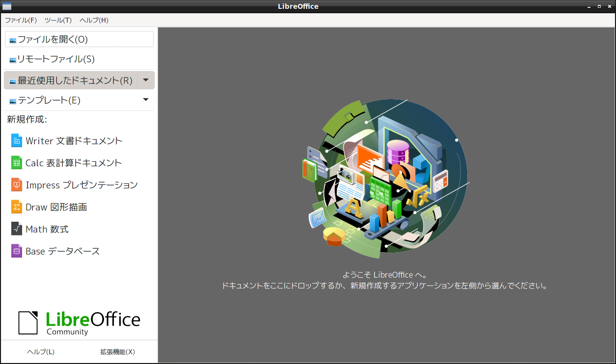Click the リモートファイル(S) button

[79, 59]
